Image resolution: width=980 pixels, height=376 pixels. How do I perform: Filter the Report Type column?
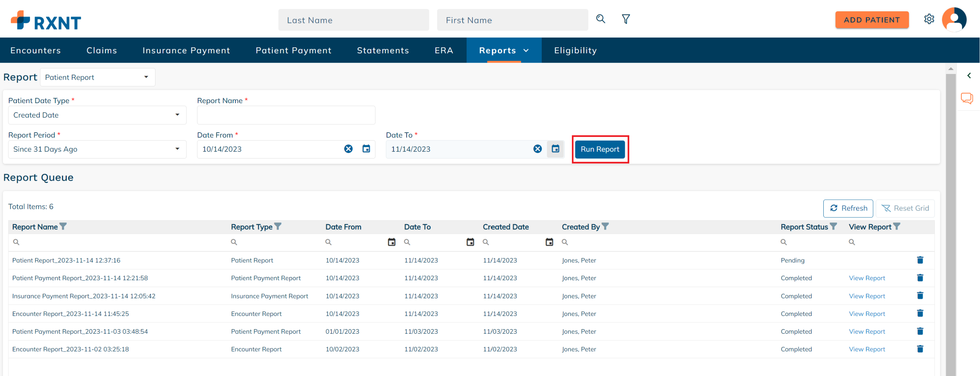(x=278, y=226)
